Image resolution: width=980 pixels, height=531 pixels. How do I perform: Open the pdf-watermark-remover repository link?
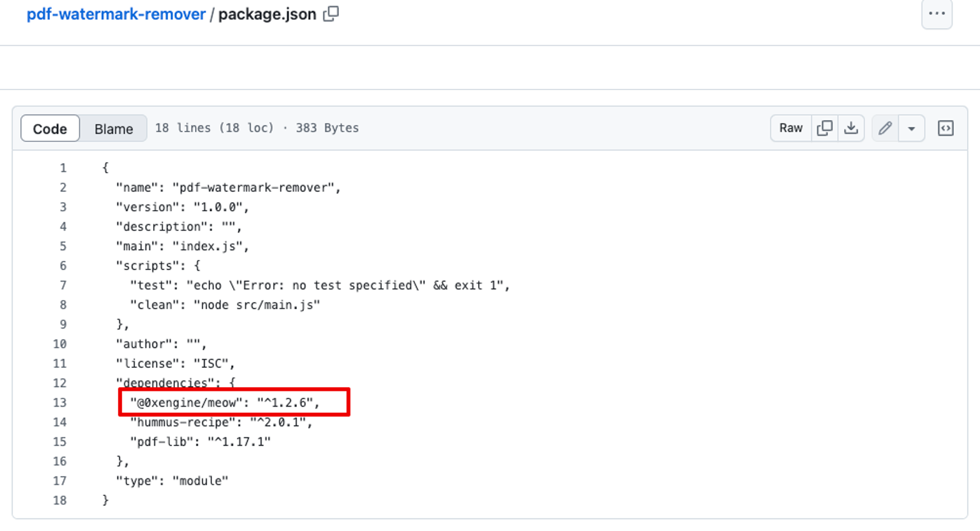pyautogui.click(x=116, y=14)
